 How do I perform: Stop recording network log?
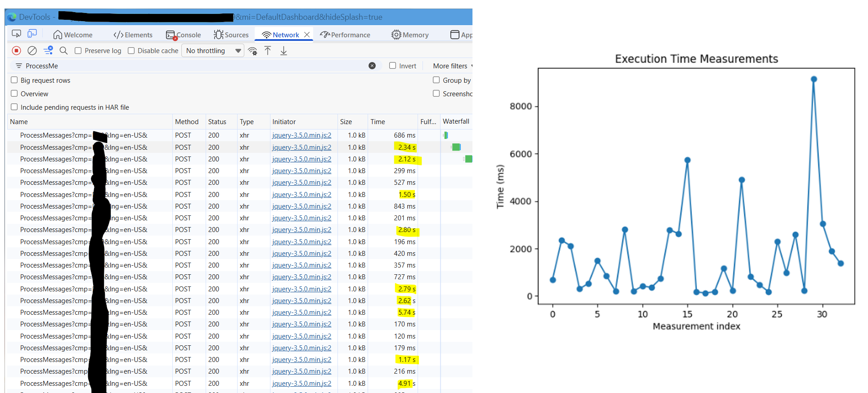(17, 51)
